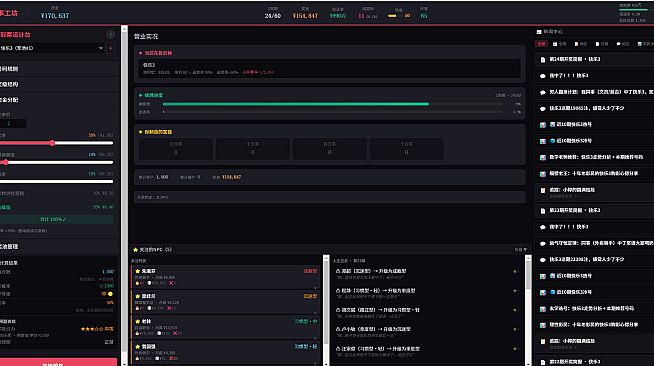Image resolution: width=654 pixels, height=366 pixels.
Task: Toggle favorite star on first life-log entry
Action: [x=515, y=271]
